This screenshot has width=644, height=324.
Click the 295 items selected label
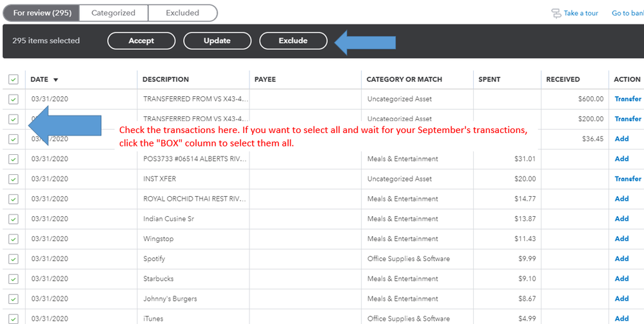pos(46,41)
